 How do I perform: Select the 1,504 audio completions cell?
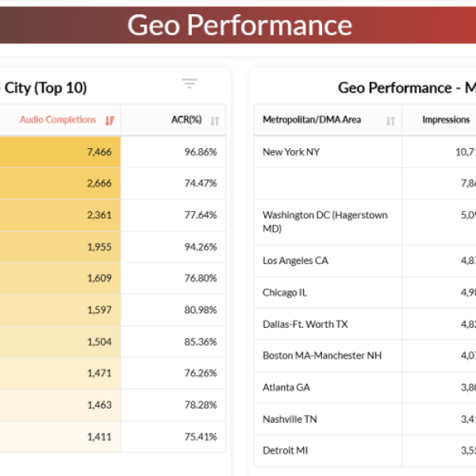click(60, 342)
